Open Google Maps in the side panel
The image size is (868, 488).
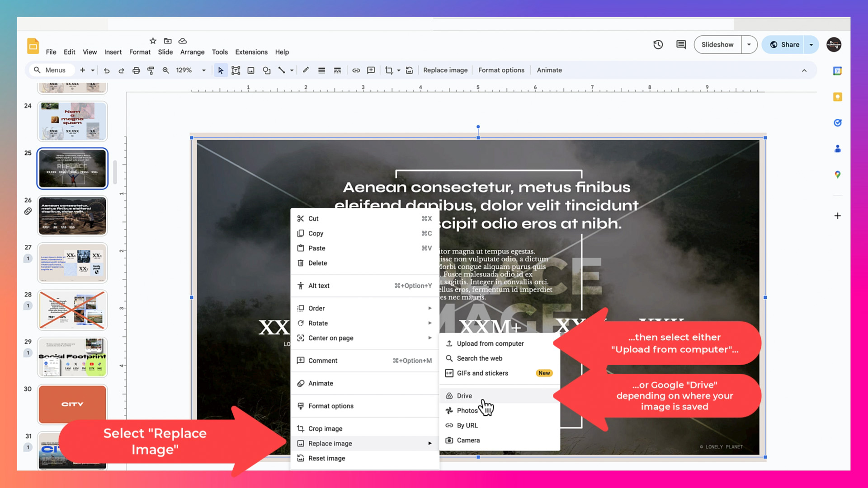(838, 175)
